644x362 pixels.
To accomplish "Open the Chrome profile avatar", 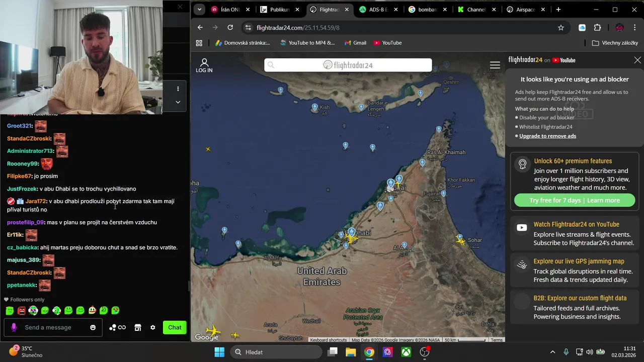I will tap(619, 28).
